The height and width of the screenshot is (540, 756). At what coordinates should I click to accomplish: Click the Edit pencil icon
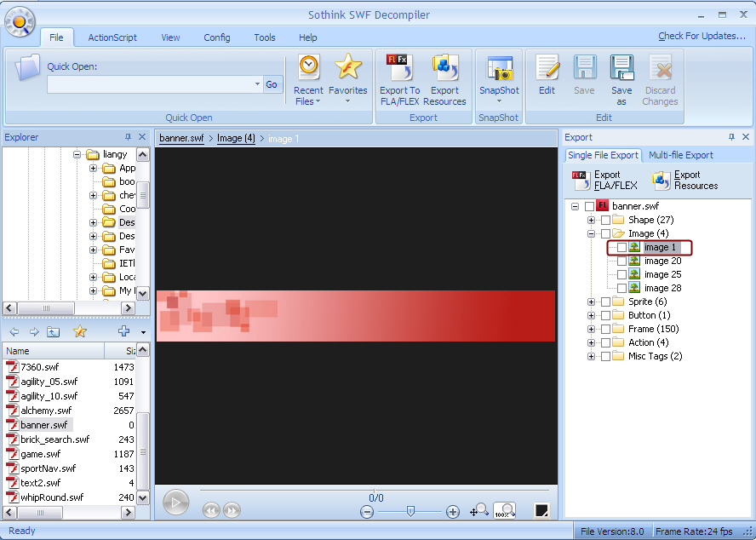point(547,68)
